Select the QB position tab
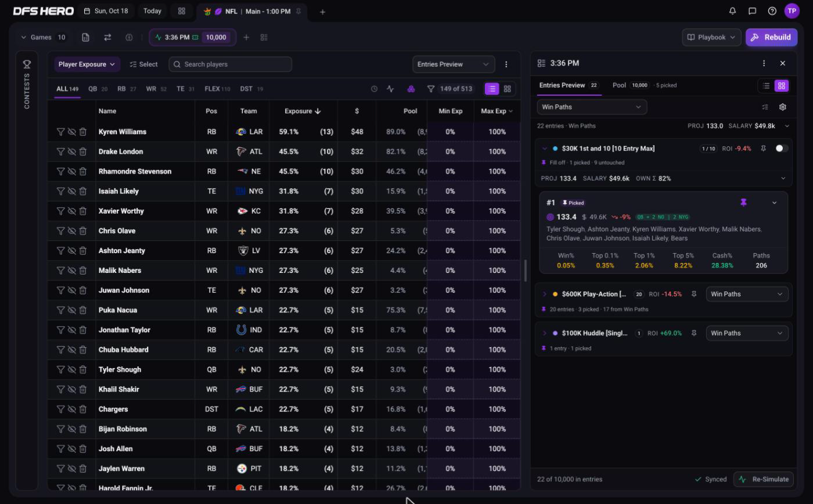The width and height of the screenshot is (813, 504). pyautogui.click(x=98, y=89)
